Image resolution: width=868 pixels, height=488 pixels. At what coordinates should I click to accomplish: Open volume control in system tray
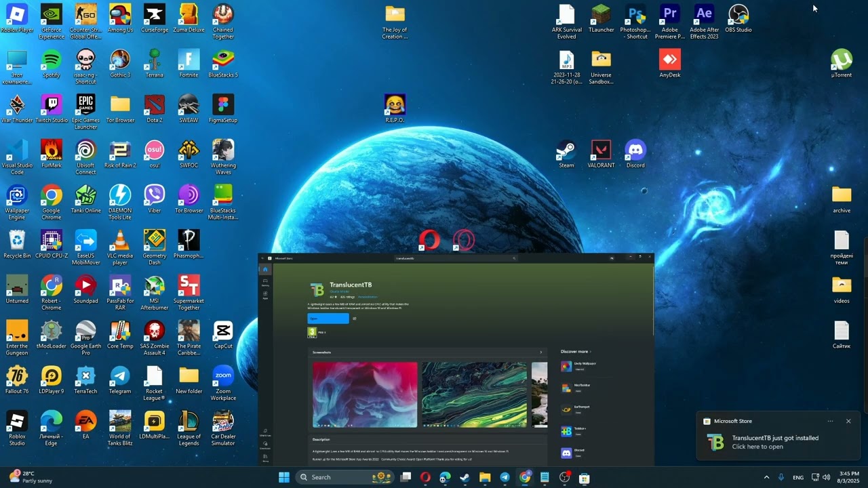[x=826, y=477]
